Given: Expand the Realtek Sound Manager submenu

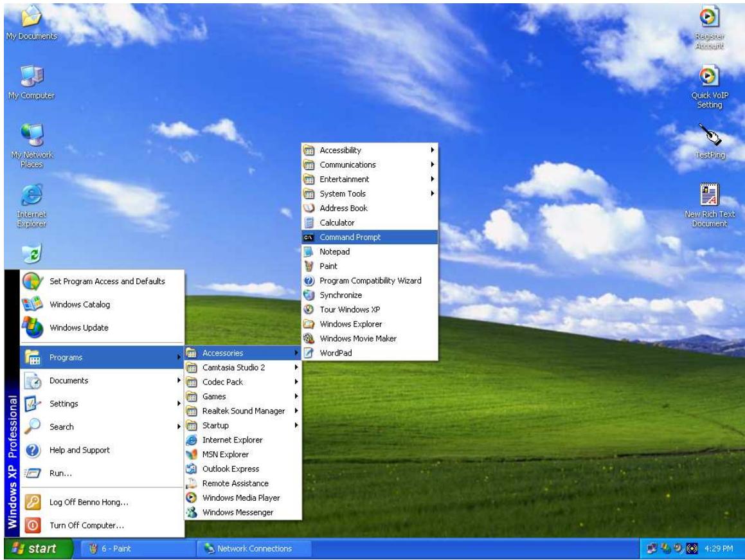Looking at the screenshot, I should tap(243, 411).
